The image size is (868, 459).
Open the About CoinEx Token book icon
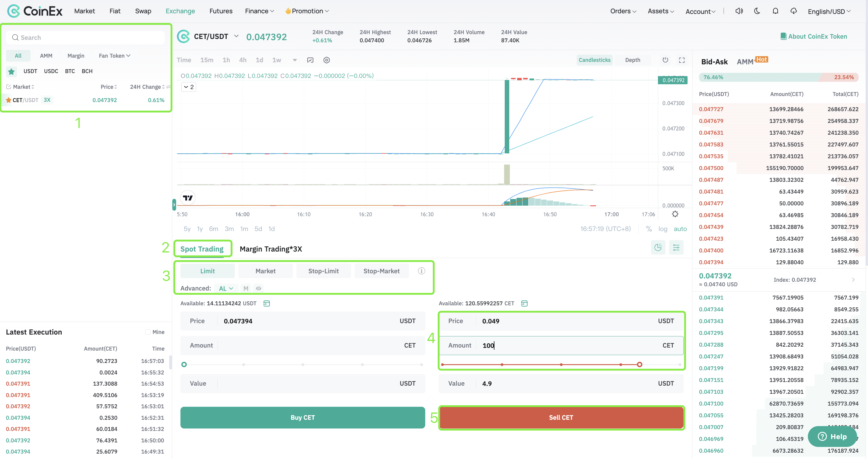[x=783, y=36]
